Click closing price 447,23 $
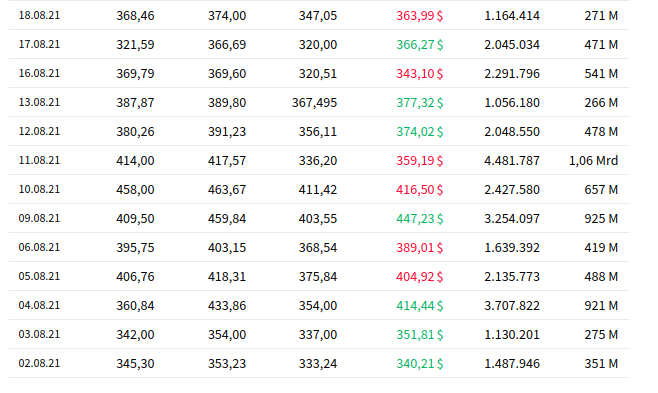 pos(419,219)
